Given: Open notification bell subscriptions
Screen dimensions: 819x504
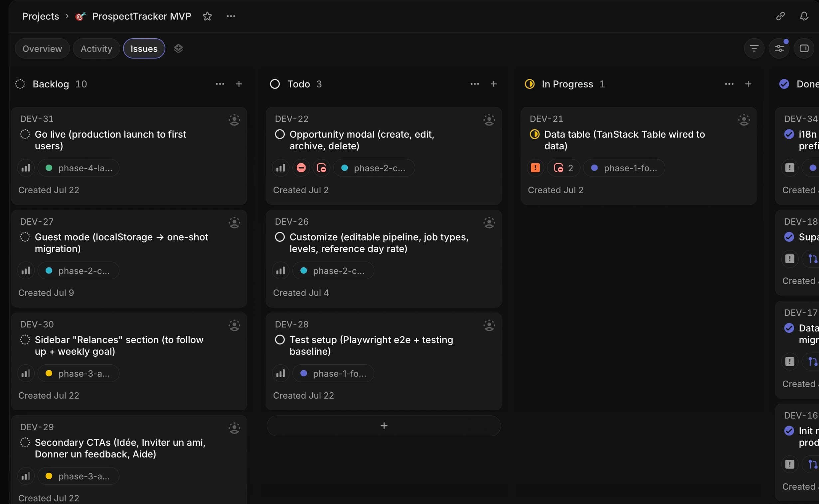Looking at the screenshot, I should point(804,16).
